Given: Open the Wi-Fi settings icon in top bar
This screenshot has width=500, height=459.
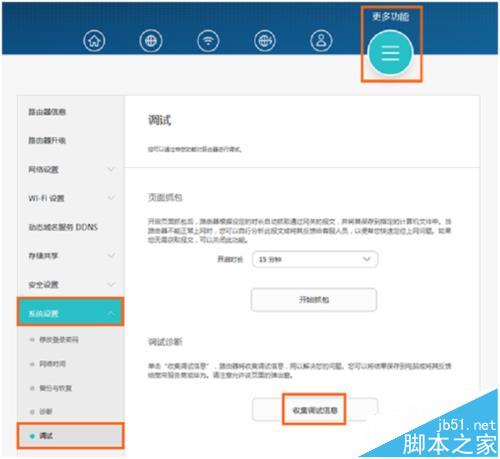Looking at the screenshot, I should pyautogui.click(x=208, y=40).
